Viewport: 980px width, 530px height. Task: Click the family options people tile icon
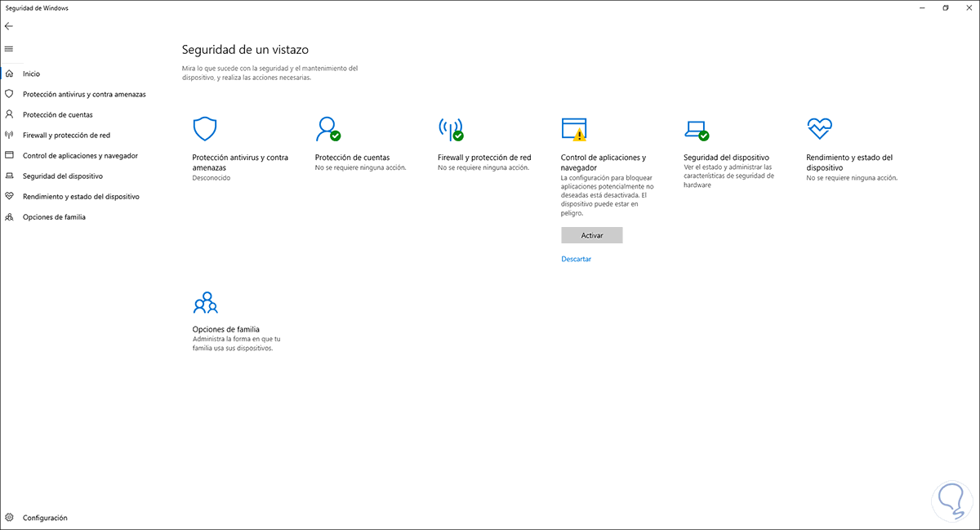(205, 303)
